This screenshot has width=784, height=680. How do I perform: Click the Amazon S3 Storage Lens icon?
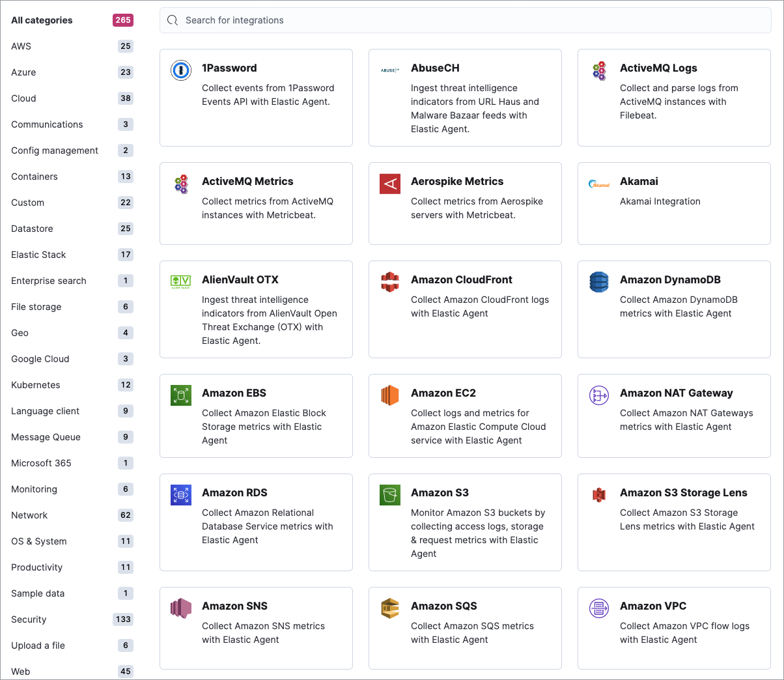[x=599, y=495]
